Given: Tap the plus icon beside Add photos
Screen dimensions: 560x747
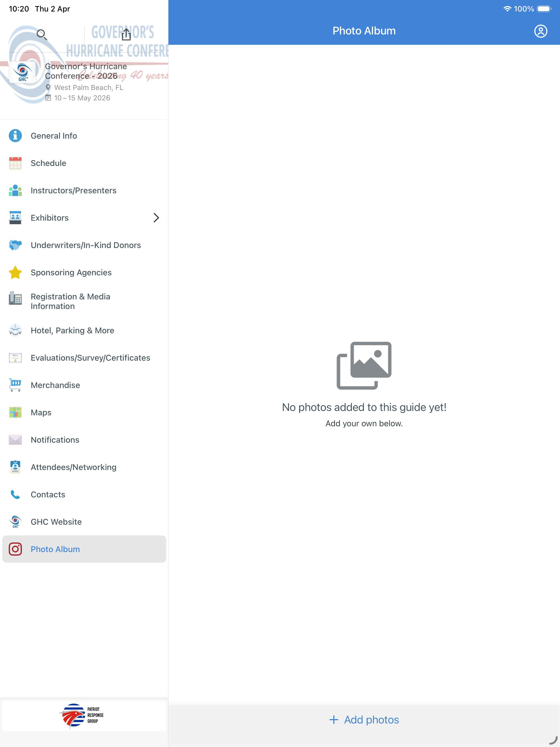Looking at the screenshot, I should (x=334, y=720).
